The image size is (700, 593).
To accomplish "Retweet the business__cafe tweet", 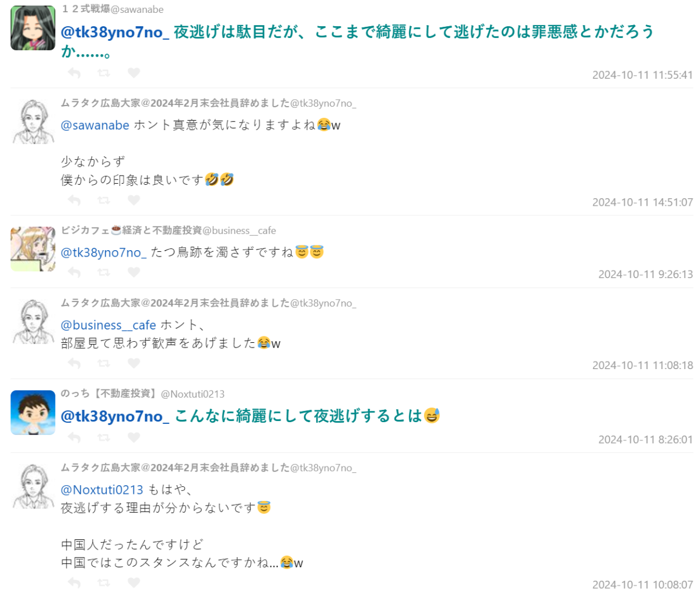I will pyautogui.click(x=104, y=272).
